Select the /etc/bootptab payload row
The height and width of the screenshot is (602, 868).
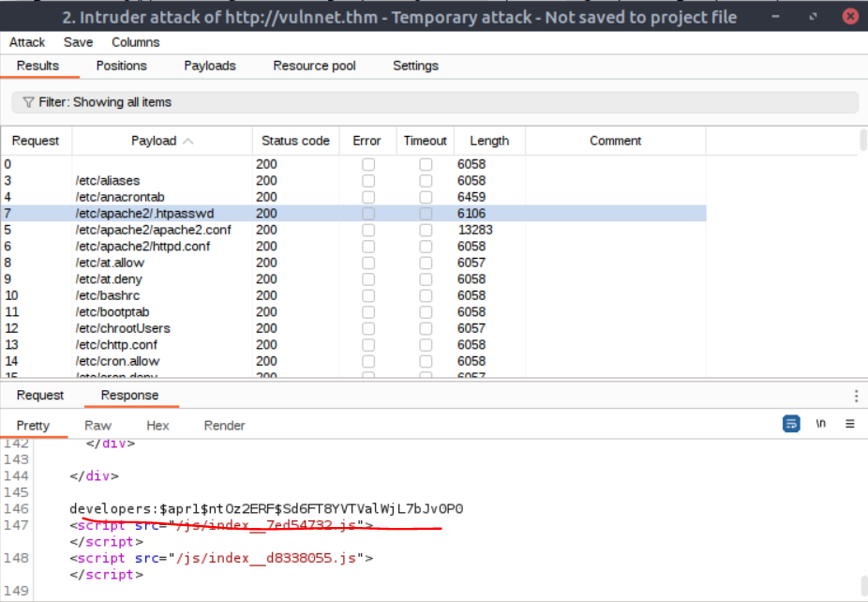[x=353, y=312]
